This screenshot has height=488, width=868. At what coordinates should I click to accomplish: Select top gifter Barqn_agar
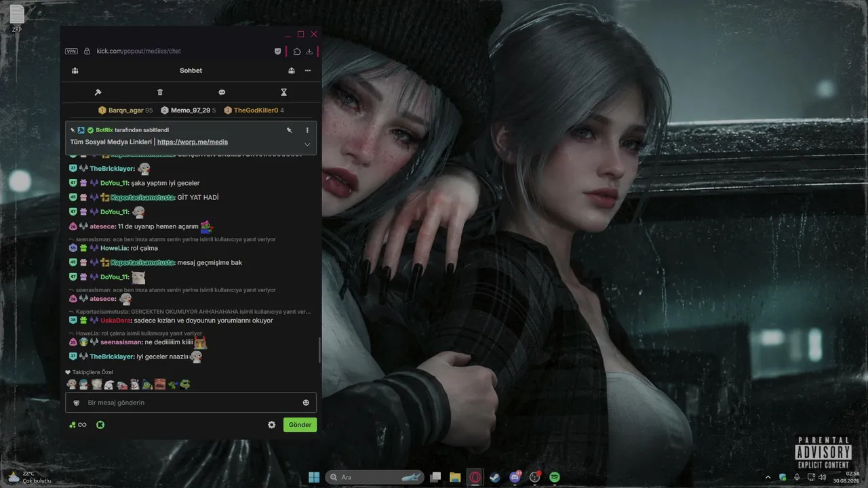pos(125,110)
